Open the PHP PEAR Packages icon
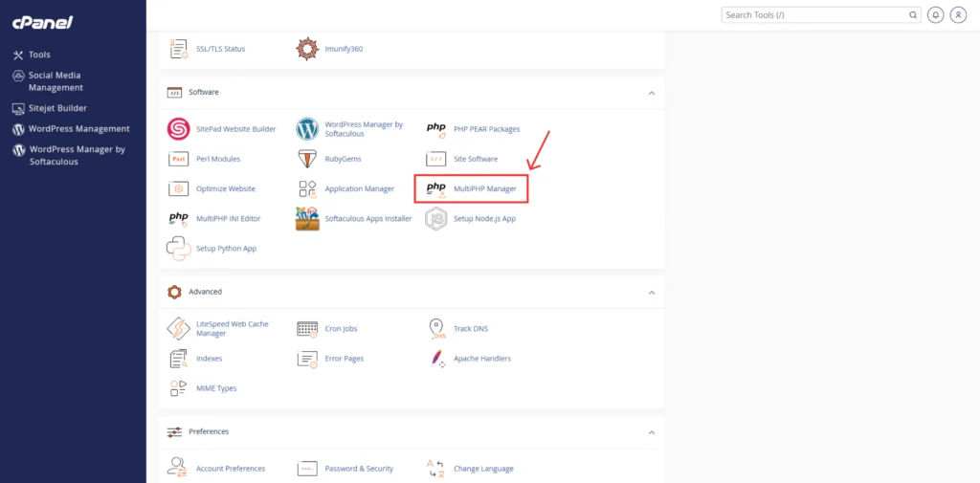This screenshot has width=980, height=483. pos(436,129)
